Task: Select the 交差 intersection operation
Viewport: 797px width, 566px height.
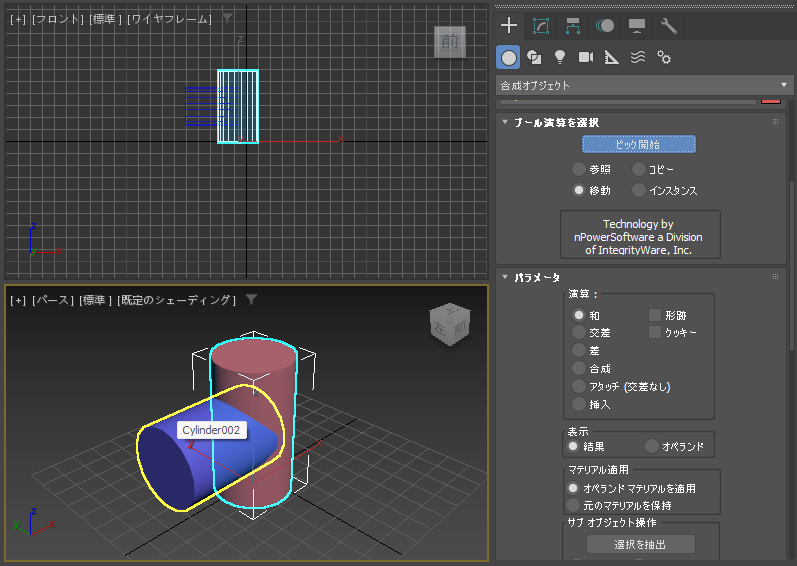Action: pos(579,332)
